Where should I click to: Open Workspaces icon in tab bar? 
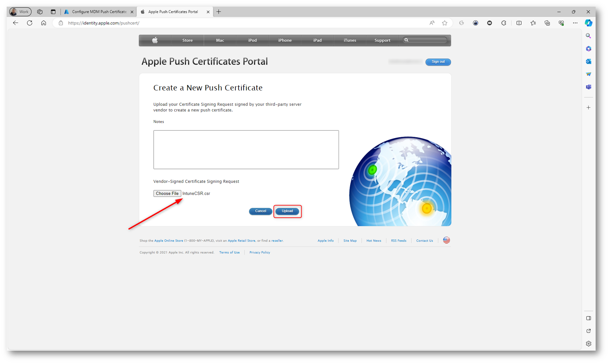(40, 12)
